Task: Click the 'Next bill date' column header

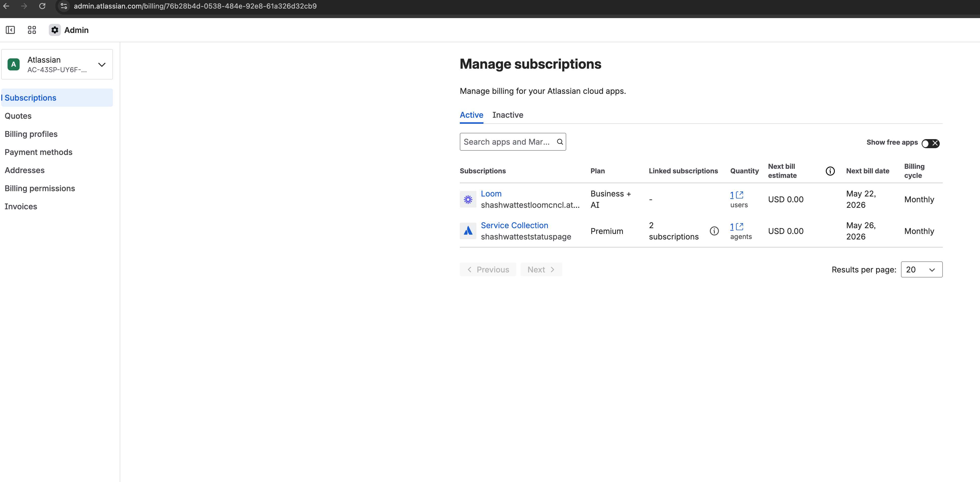Action: pyautogui.click(x=867, y=171)
